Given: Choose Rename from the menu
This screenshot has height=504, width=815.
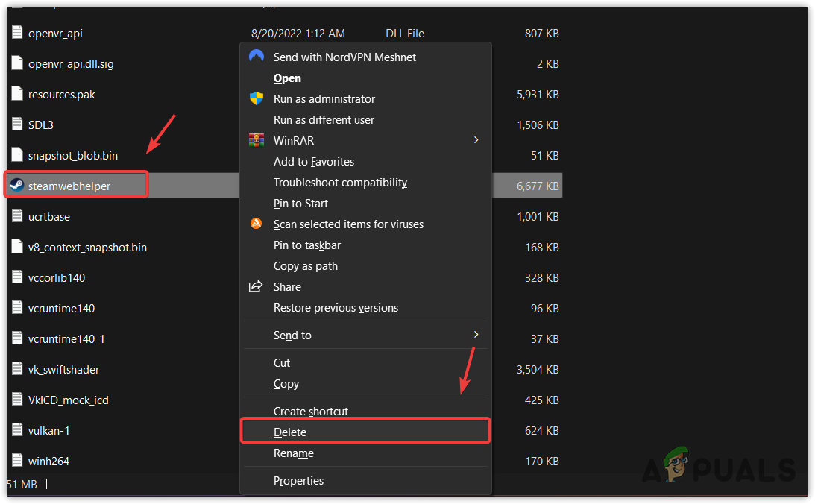Looking at the screenshot, I should point(294,453).
